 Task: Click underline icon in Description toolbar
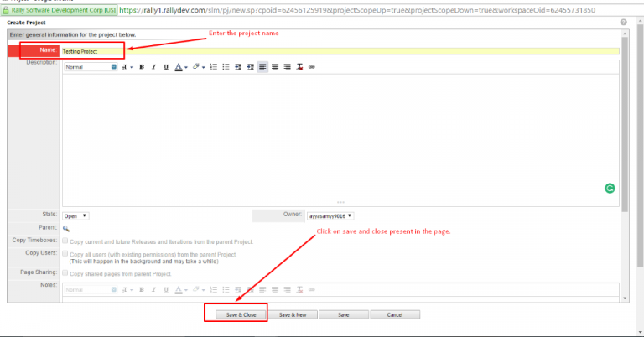click(166, 67)
